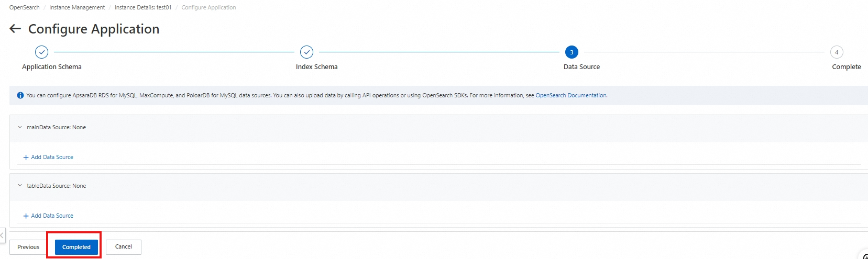Click the Data Source step label

[581, 66]
